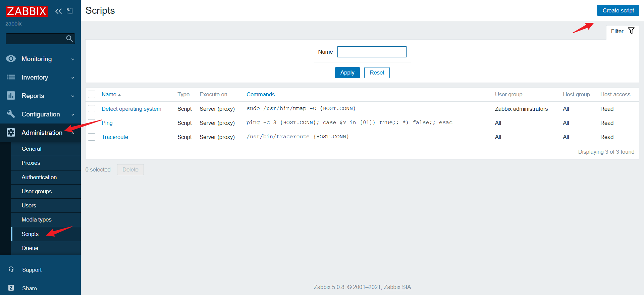Click the Zabbix logo
The width and height of the screenshot is (644, 295).
[x=26, y=11]
